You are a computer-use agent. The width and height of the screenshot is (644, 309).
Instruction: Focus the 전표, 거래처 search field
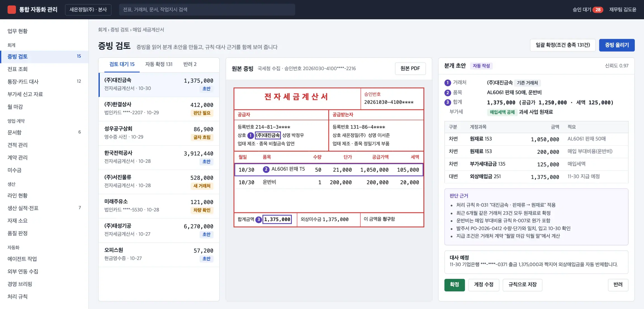click(x=207, y=9)
